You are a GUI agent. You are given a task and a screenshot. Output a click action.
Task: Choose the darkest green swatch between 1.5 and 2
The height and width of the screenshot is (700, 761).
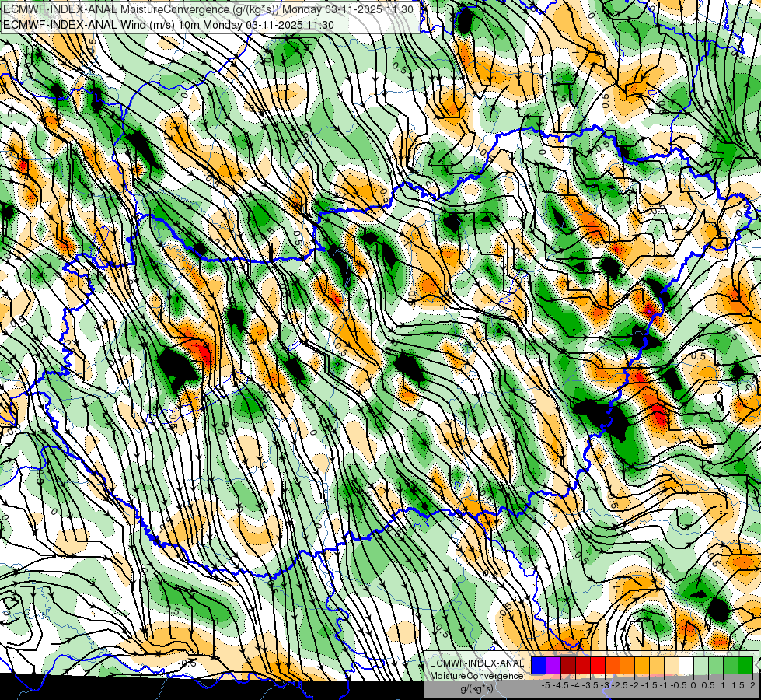click(745, 665)
